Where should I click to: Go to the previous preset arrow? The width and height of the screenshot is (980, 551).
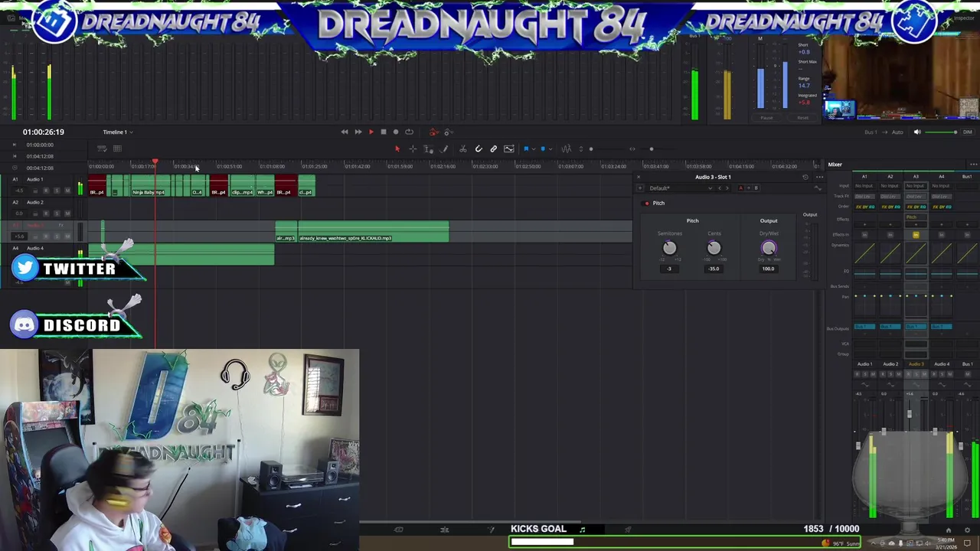(x=720, y=188)
